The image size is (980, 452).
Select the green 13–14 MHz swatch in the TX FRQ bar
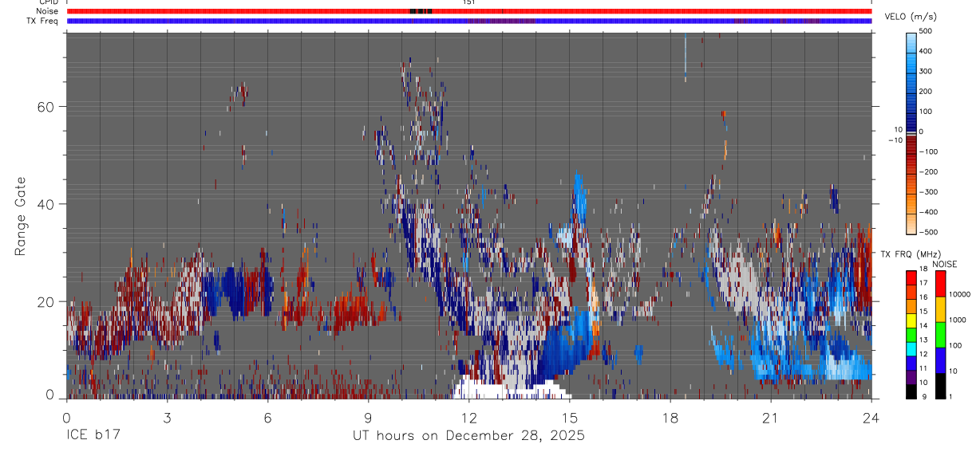point(912,335)
